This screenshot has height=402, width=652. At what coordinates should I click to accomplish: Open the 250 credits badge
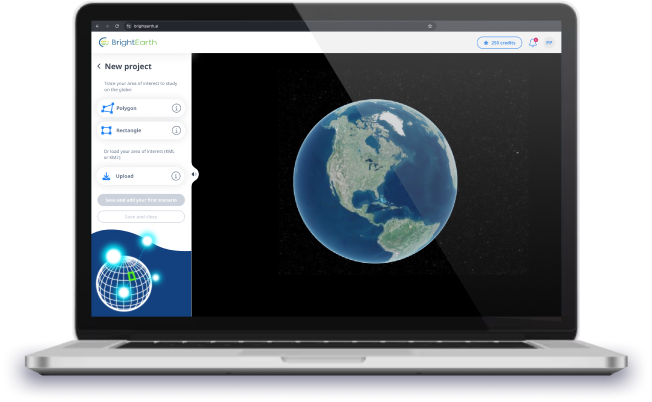[x=499, y=43]
